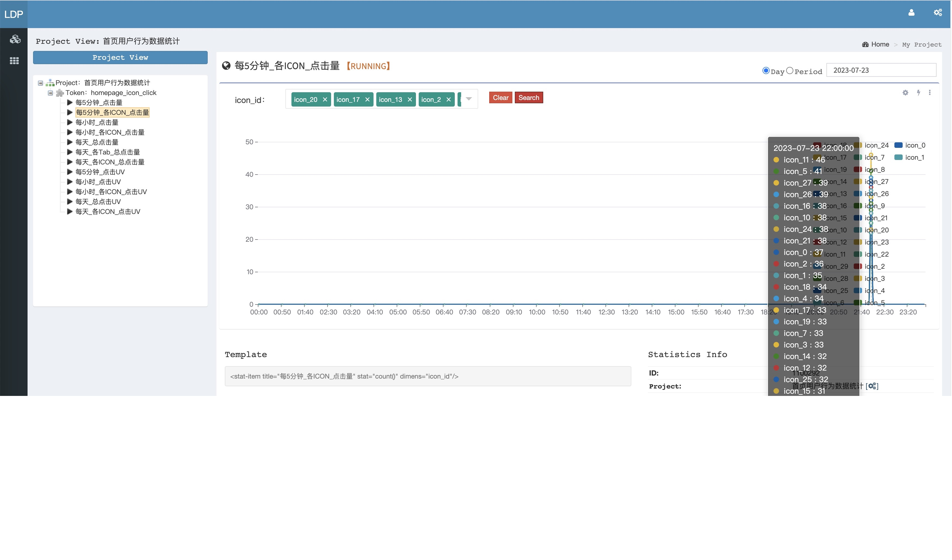The image size is (952, 560).
Task: Click the icon_20 filter tag label
Action: pyautogui.click(x=305, y=100)
